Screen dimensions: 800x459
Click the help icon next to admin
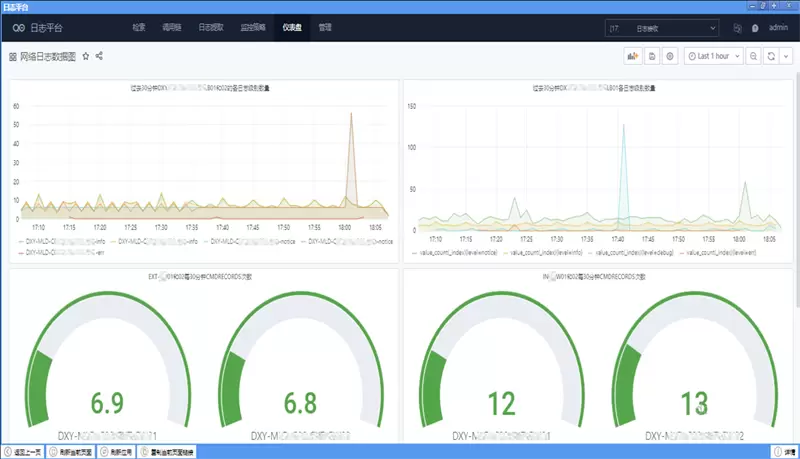tap(755, 29)
